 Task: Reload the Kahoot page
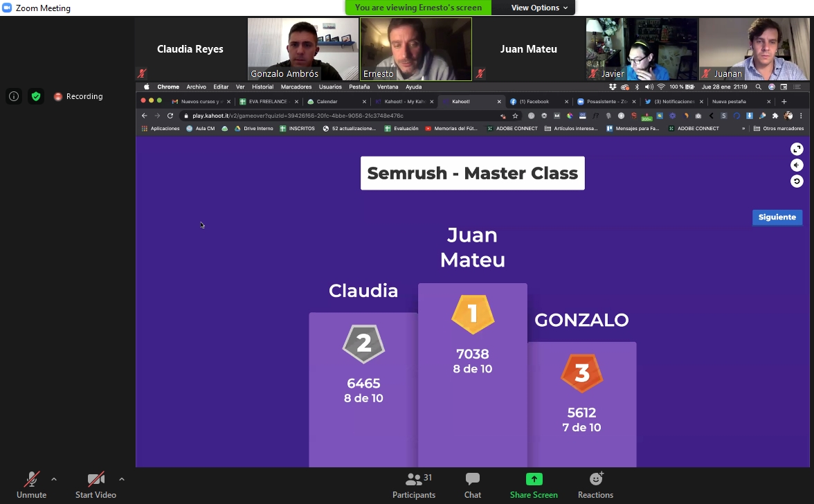(170, 116)
